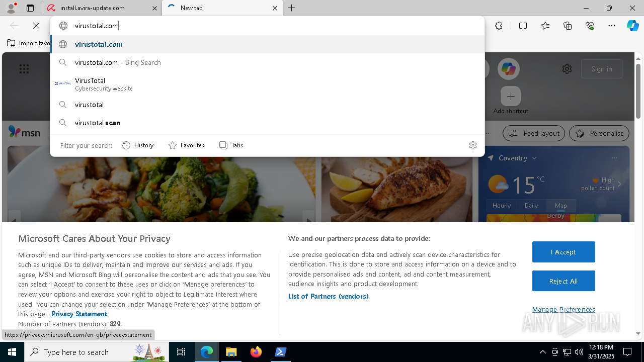Viewport: 644px width, 362px height.
Task: Close the install.avira-update.com tab
Action: [x=154, y=8]
